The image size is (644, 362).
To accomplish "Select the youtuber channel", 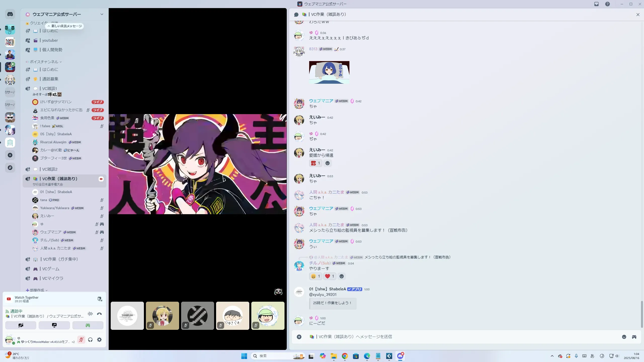I will tap(50, 40).
